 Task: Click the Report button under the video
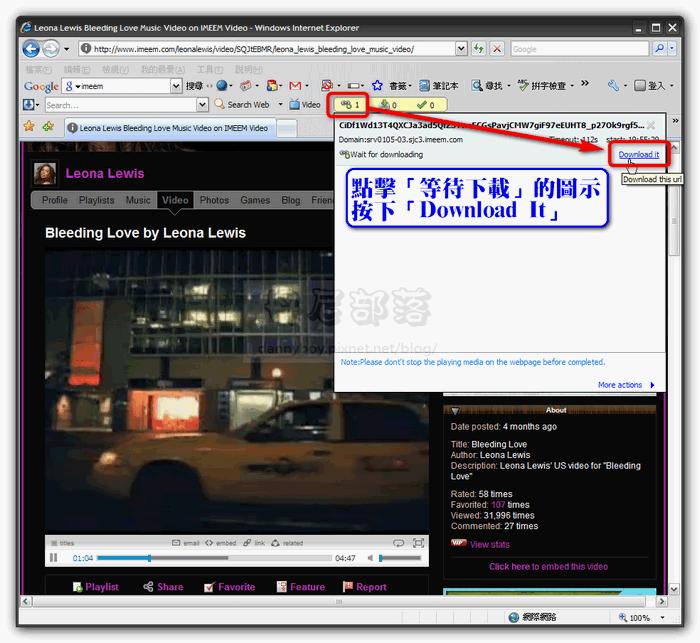pyautogui.click(x=364, y=587)
